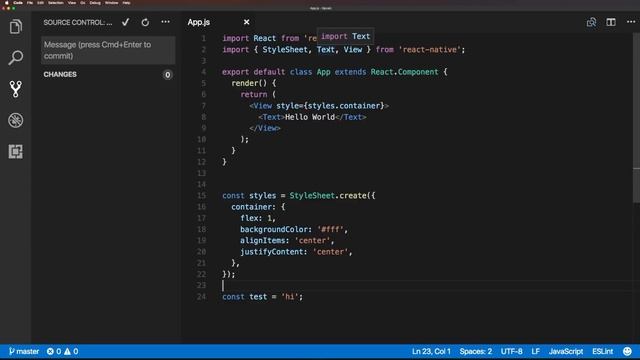Click 'StyleSheet' in the import line
Viewport: 640px width, 360px height.
pos(285,50)
